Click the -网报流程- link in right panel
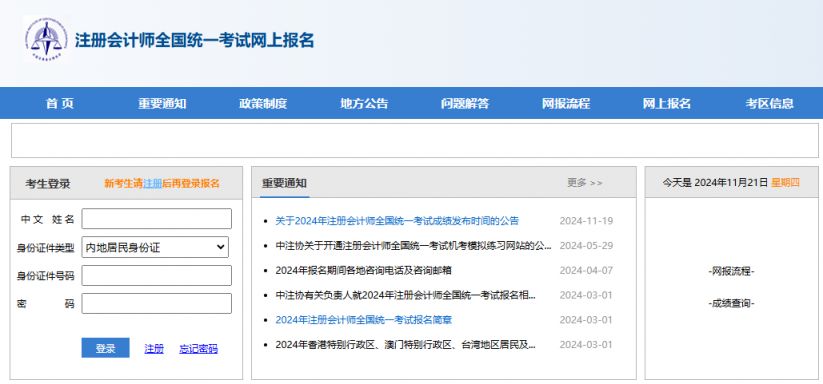Image resolution: width=823 pixels, height=384 pixels. click(731, 272)
